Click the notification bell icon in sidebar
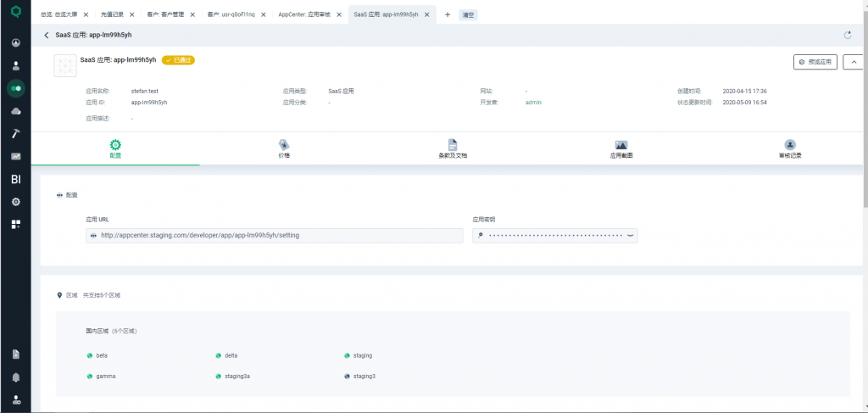 click(x=15, y=377)
